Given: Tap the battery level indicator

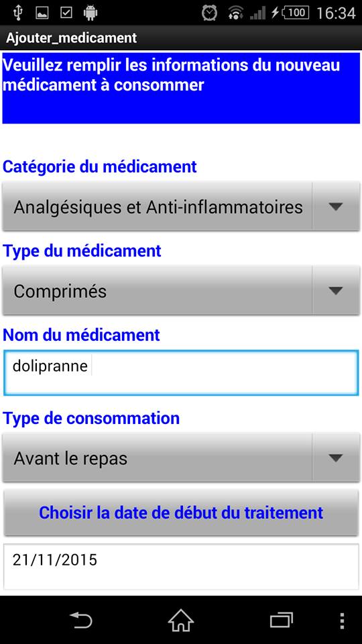Looking at the screenshot, I should 296,13.
